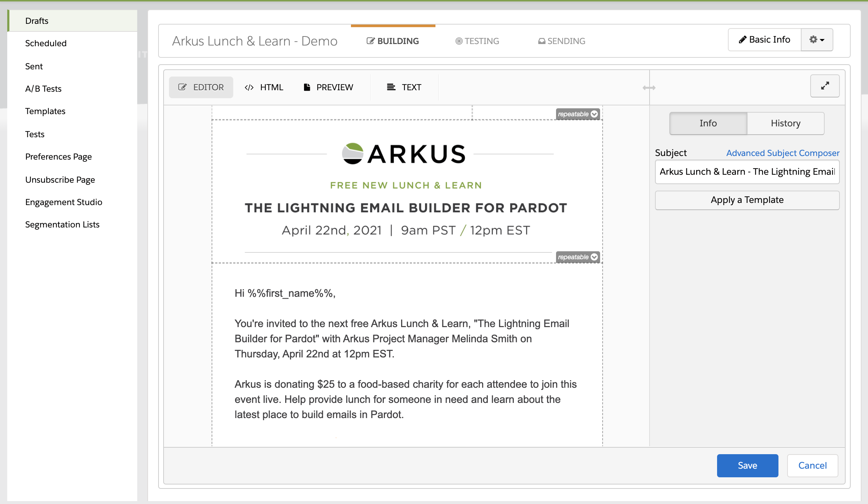
Task: Show the History panel
Action: 786,123
